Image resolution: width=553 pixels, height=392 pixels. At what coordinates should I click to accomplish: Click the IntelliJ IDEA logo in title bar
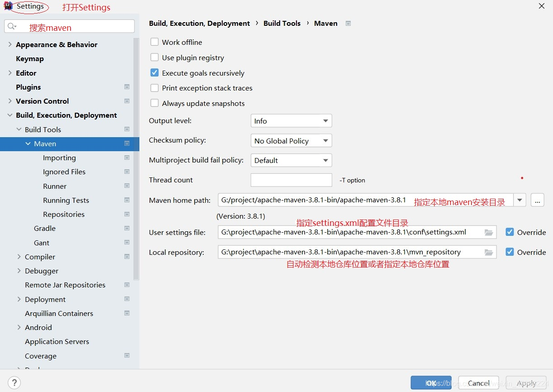coord(8,6)
